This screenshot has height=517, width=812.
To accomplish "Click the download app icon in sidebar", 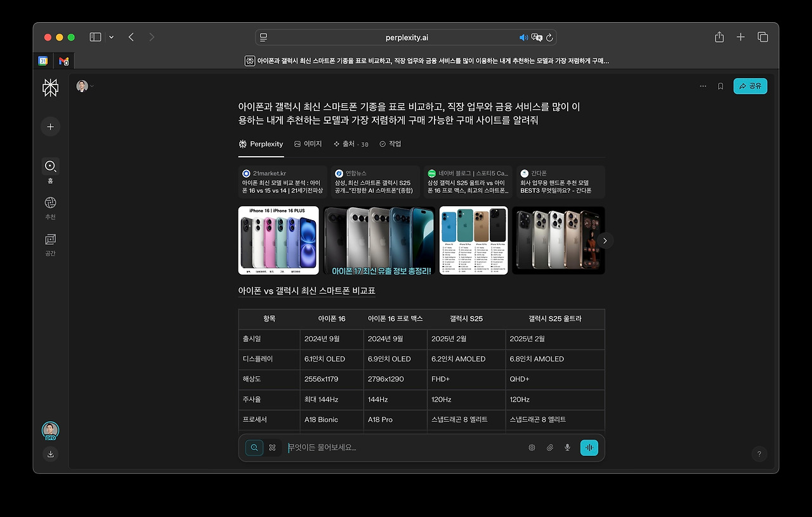I will coord(51,454).
